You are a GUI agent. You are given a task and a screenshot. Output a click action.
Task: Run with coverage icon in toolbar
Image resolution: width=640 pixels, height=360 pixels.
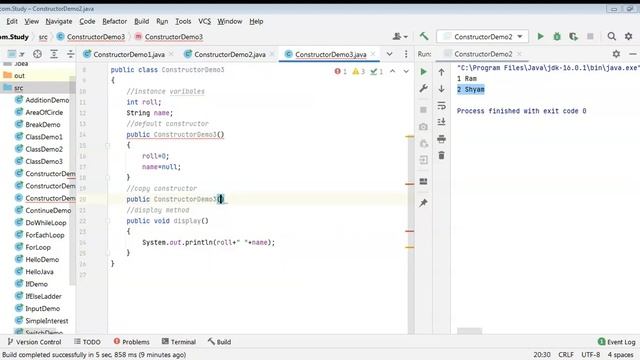[573, 36]
